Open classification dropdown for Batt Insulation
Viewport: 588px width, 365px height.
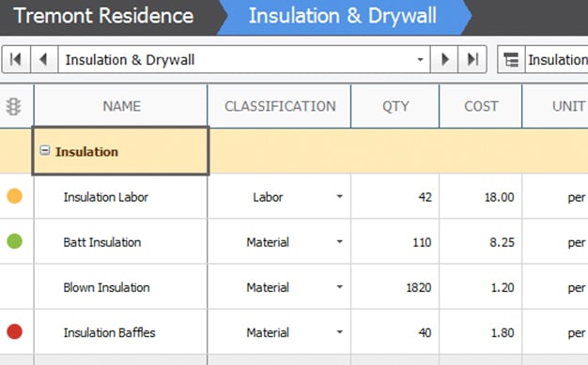click(340, 242)
